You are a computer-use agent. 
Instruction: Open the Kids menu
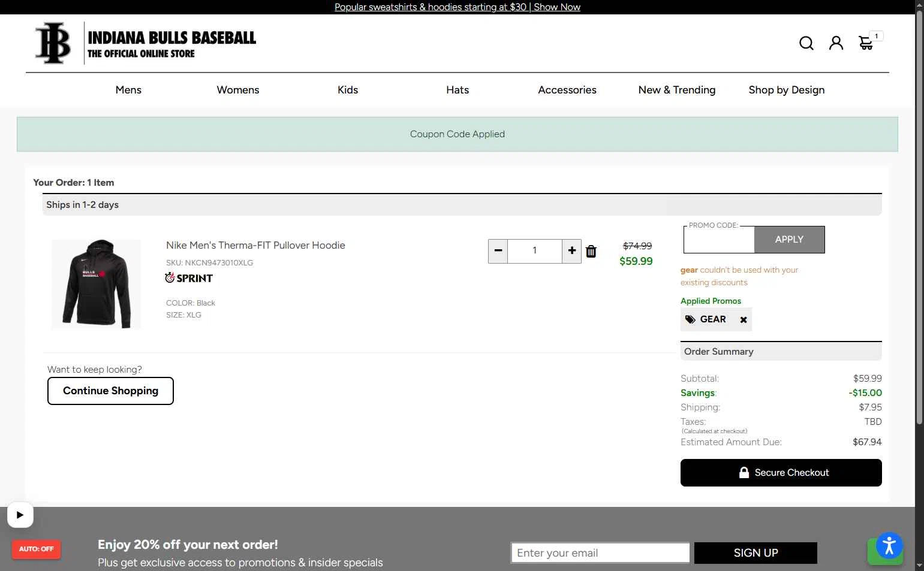click(348, 90)
